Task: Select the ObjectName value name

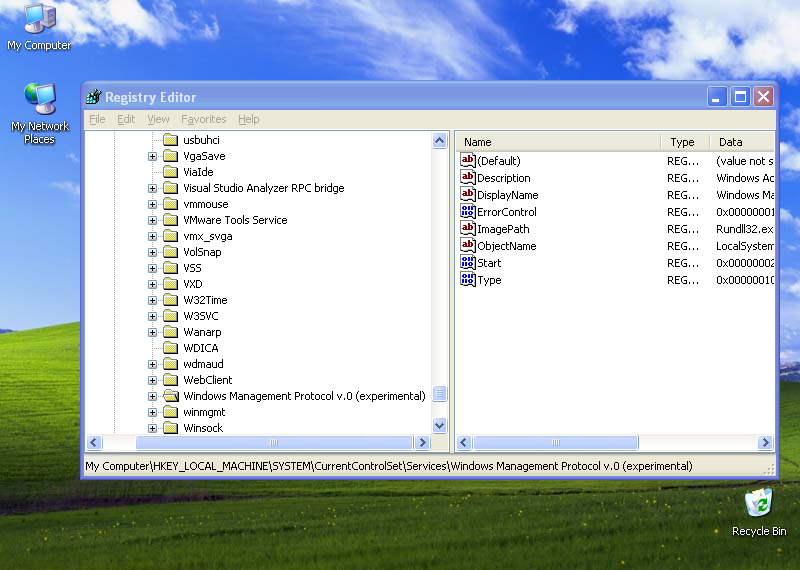Action: click(507, 246)
